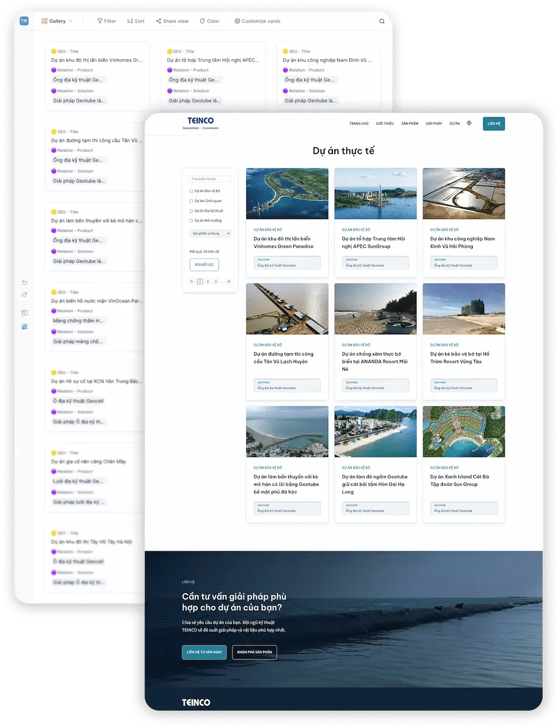
Task: Click the LIÊN HỆ TƯ VẤN NGAY button
Action: [204, 652]
